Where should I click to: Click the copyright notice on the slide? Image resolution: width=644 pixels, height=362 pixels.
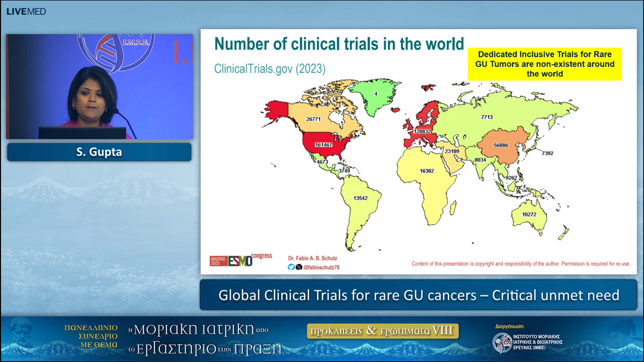click(521, 264)
